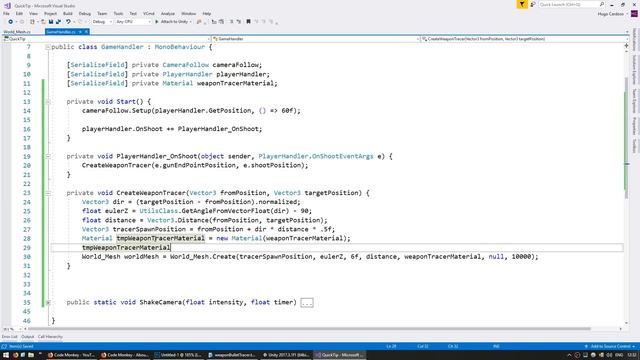Image resolution: width=640 pixels, height=360 pixels.
Task: Click the New Project toolbar icon
Action: point(33,22)
